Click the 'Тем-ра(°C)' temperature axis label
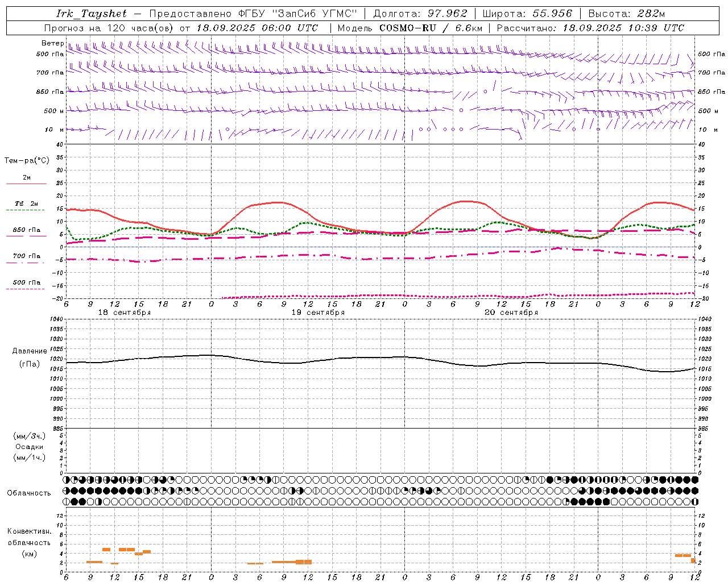The width and height of the screenshot is (728, 582). (27, 161)
